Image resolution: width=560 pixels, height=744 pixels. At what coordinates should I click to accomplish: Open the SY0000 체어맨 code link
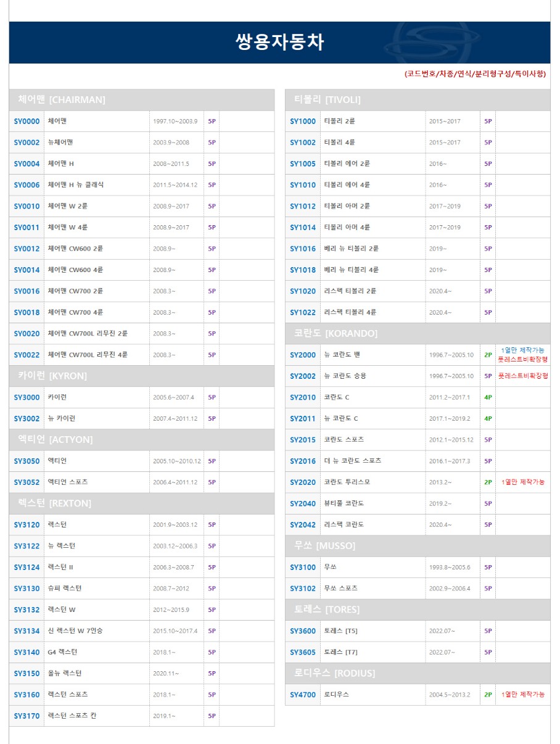tap(27, 122)
